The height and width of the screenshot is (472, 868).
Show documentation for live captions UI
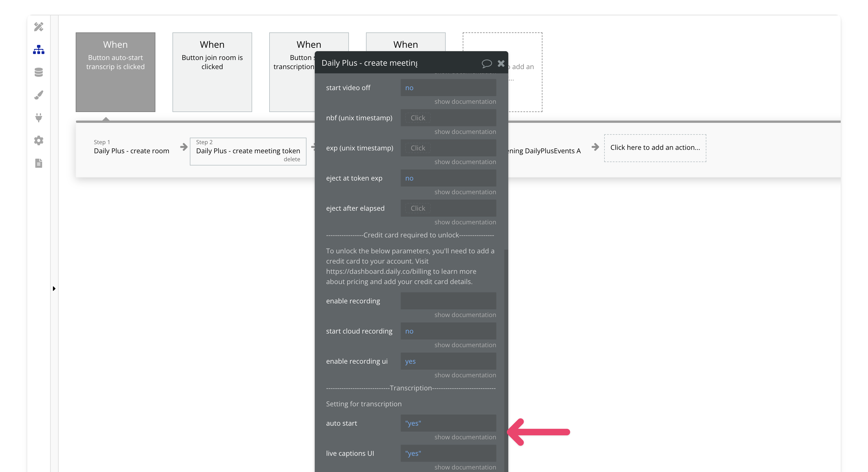tap(465, 467)
